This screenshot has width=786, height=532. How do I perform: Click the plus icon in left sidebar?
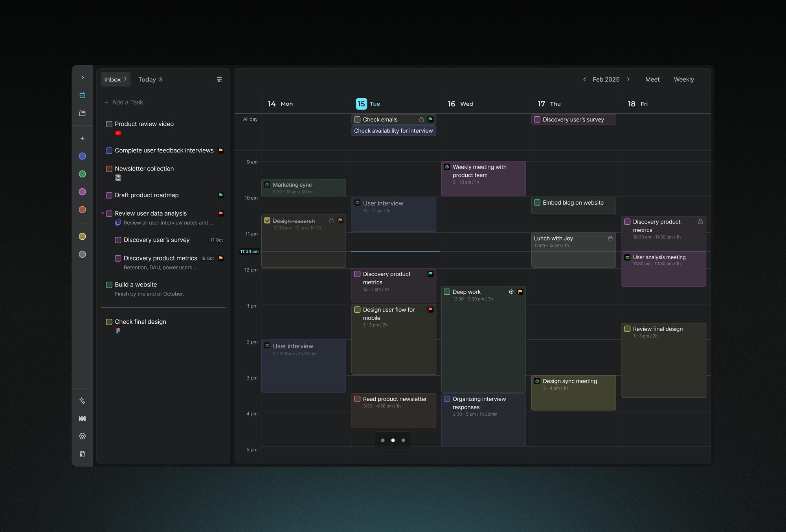(82, 138)
